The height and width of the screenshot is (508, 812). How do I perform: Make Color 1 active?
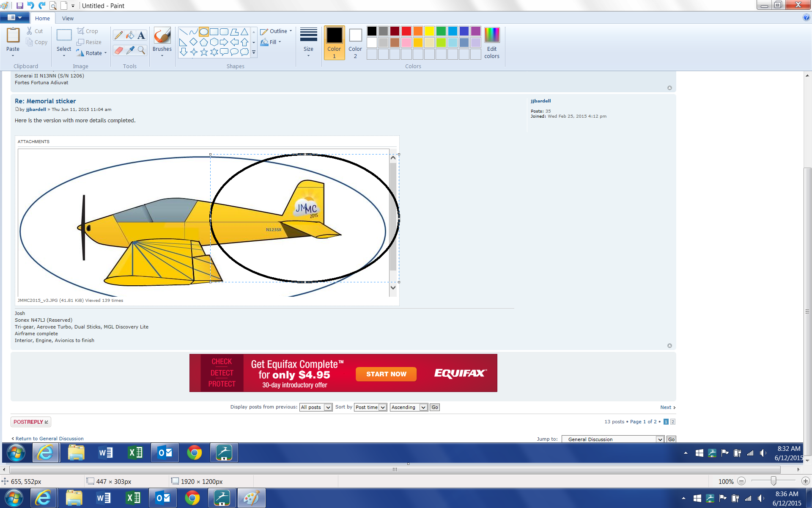click(x=334, y=43)
